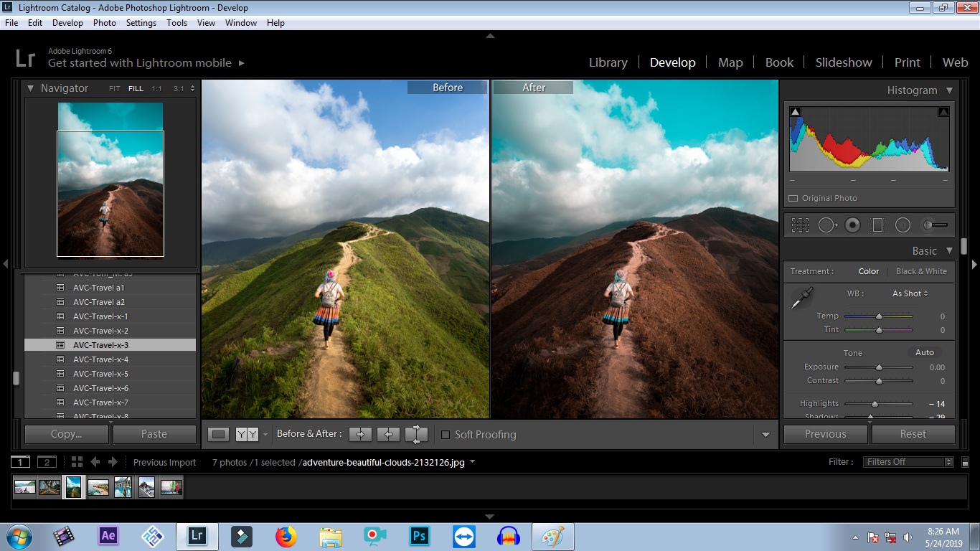980x551 pixels.
Task: Click the Lr logo identity plate
Action: click(x=25, y=57)
